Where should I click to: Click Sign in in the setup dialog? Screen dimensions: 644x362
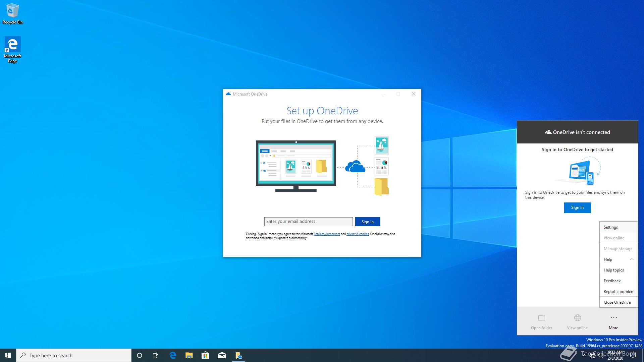click(368, 222)
